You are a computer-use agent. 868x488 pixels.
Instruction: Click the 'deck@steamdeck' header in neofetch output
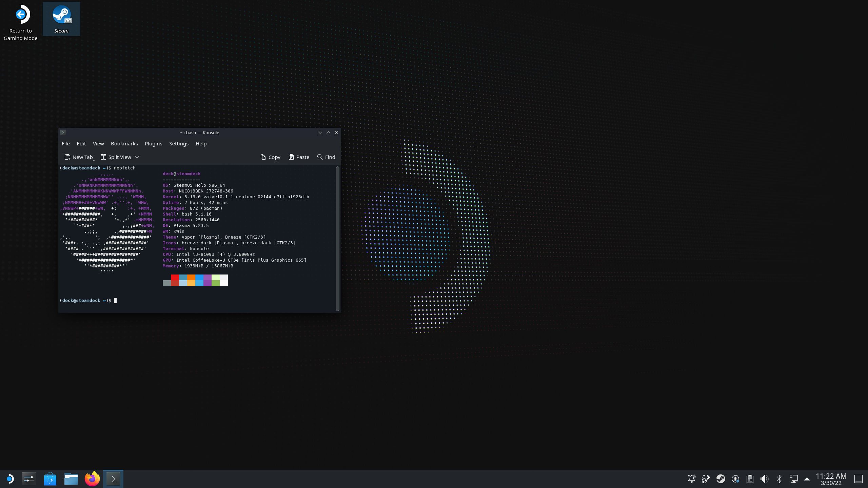tap(182, 174)
